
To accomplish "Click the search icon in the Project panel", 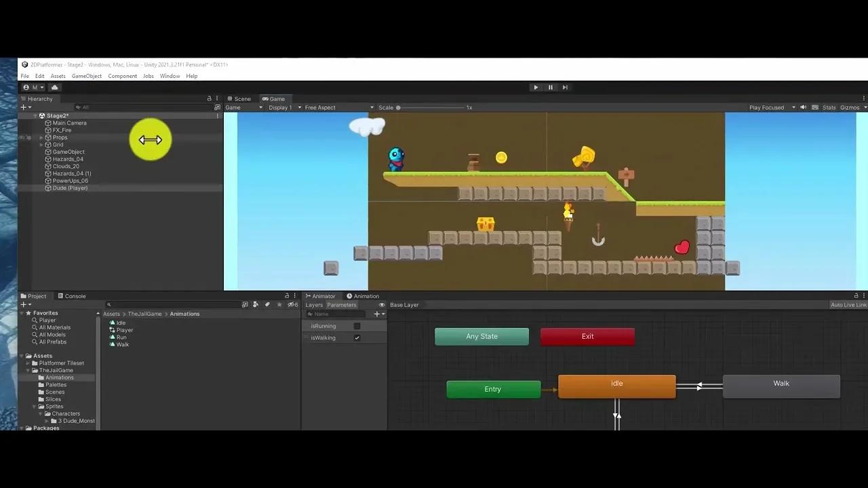I will [109, 304].
